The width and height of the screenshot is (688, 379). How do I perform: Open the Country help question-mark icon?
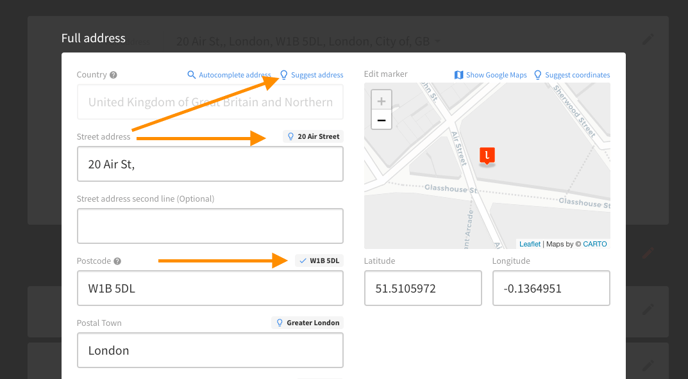pyautogui.click(x=113, y=75)
